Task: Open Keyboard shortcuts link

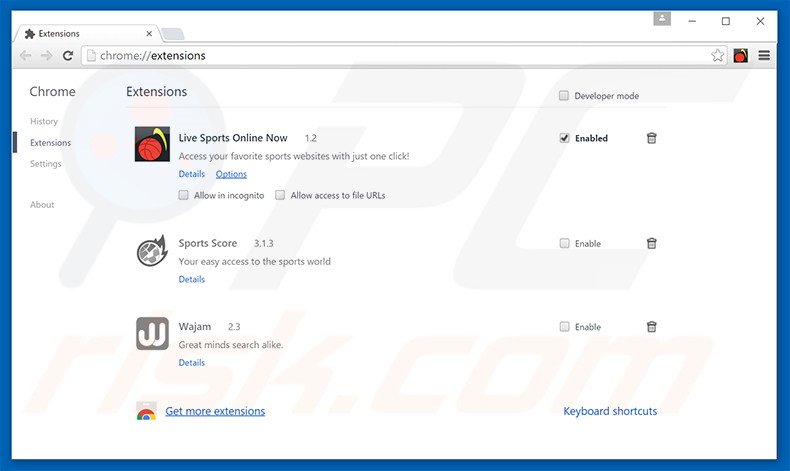Action: [610, 411]
